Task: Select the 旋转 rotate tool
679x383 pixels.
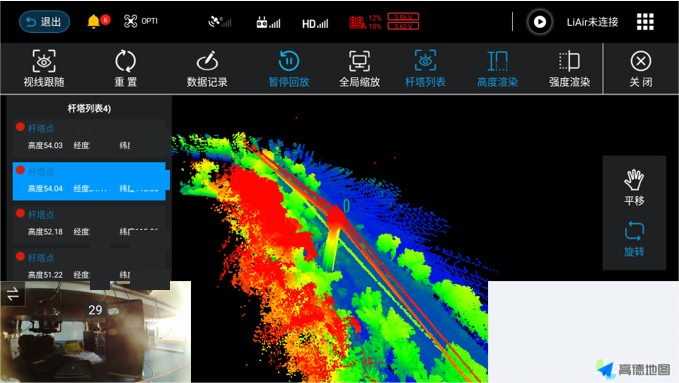Action: [634, 239]
